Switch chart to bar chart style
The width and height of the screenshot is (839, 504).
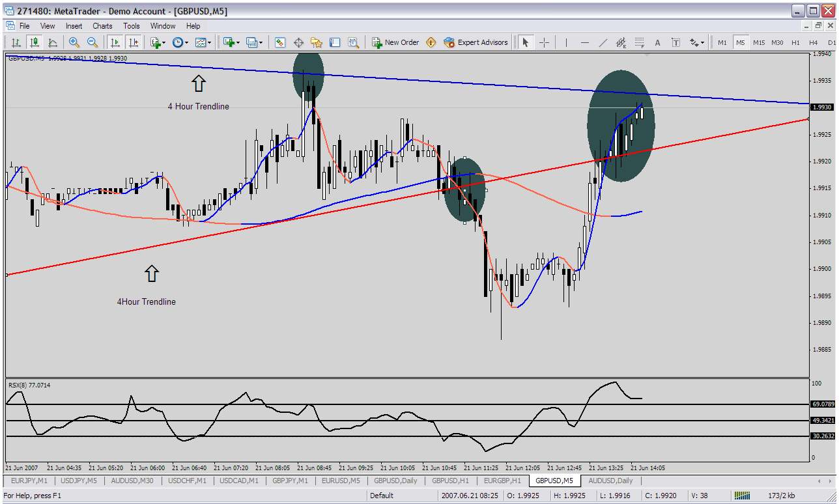click(16, 42)
